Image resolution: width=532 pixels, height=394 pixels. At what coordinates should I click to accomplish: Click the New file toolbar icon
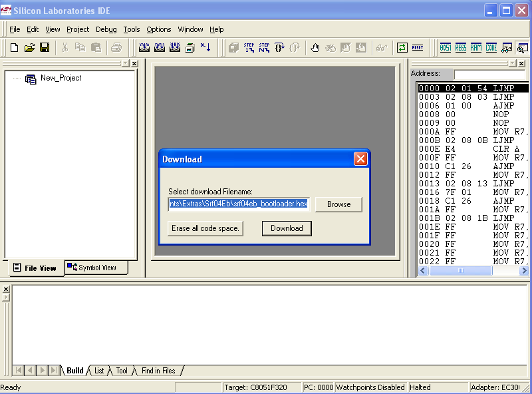coord(14,47)
